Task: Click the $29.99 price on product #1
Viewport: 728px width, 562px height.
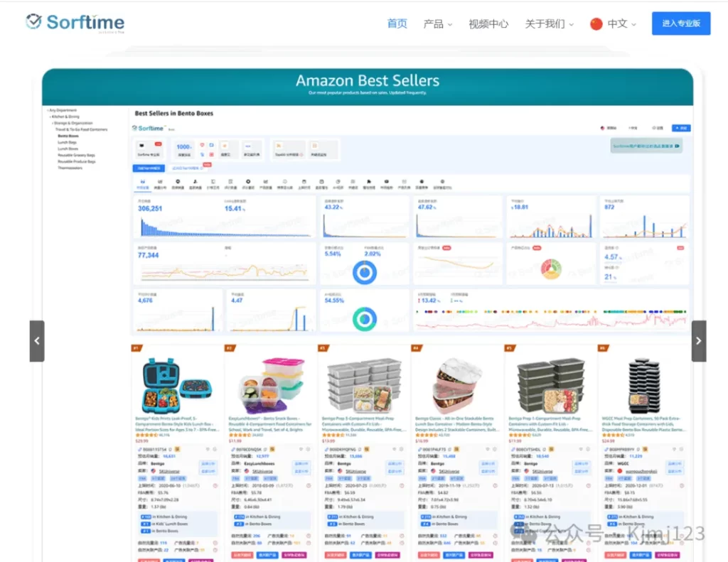Action: [141, 441]
